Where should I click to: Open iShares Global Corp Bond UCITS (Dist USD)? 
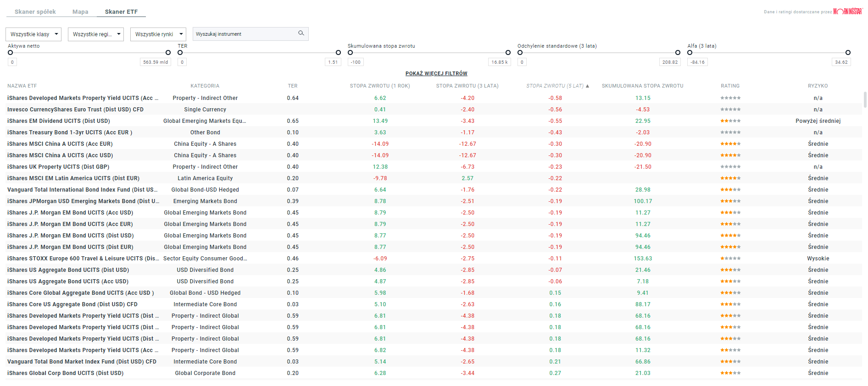[66, 373]
